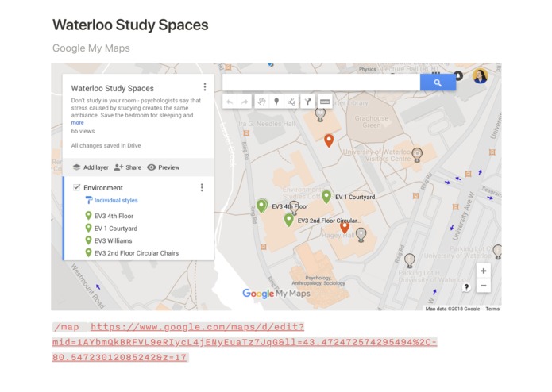Select the measure distances ruler tool
The image size is (552, 392).
click(x=325, y=102)
